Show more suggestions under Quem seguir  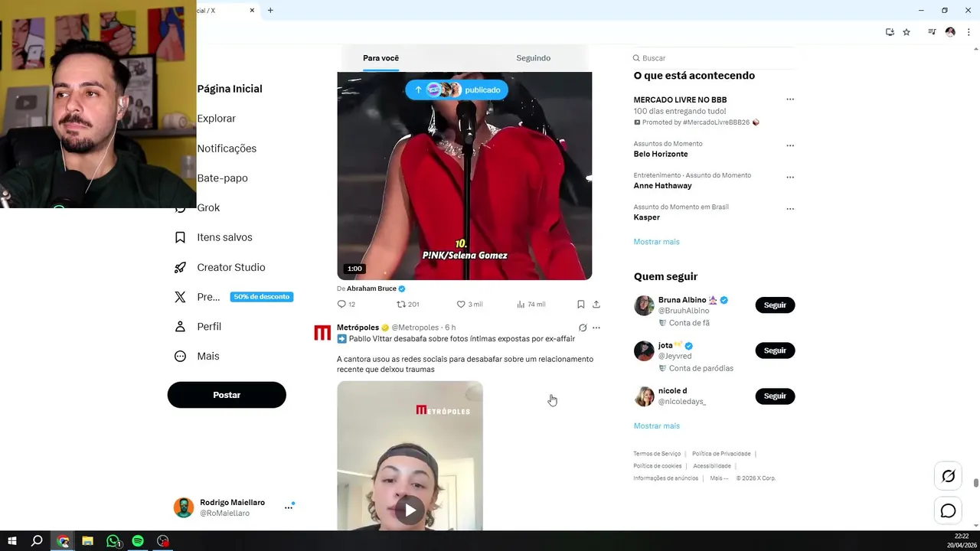pos(656,426)
